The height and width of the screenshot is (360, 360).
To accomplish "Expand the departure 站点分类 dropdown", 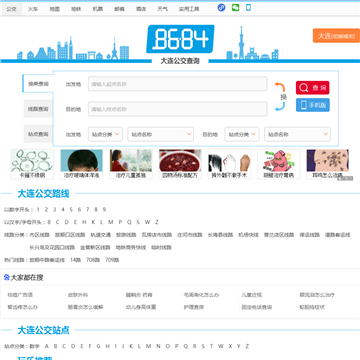I will pos(105,134).
